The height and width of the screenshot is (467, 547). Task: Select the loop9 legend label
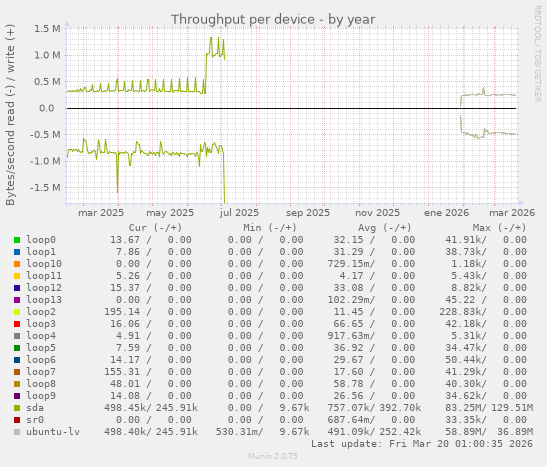pyautogui.click(x=41, y=396)
